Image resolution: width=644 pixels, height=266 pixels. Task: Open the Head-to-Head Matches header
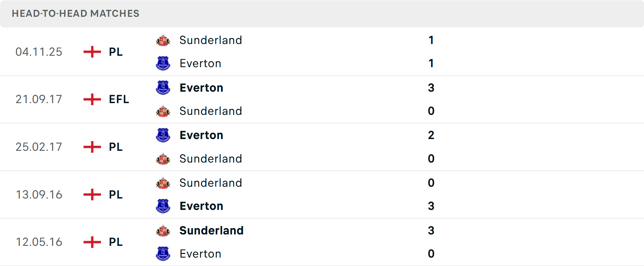pos(75,13)
